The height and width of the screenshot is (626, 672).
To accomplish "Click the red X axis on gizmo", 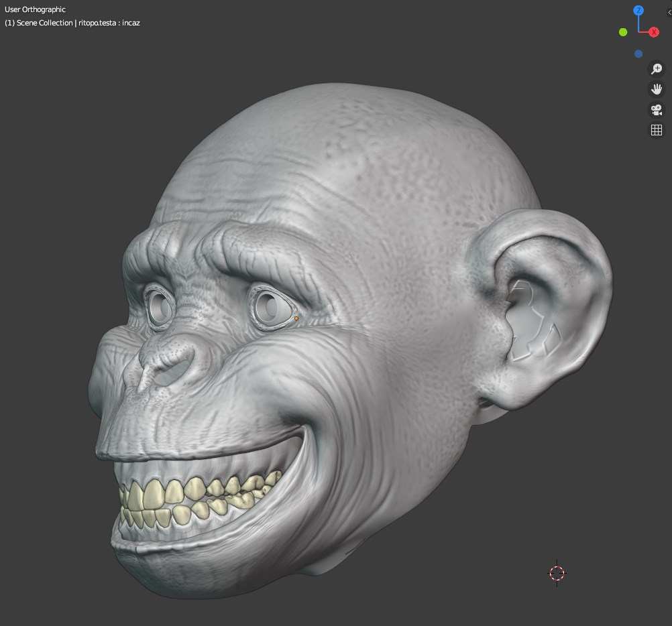I will (654, 32).
